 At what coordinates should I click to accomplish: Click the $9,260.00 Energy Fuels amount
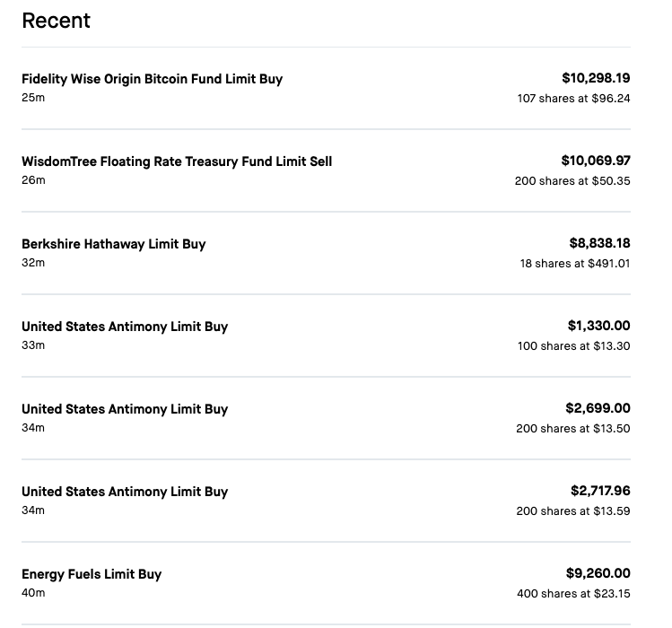598,573
